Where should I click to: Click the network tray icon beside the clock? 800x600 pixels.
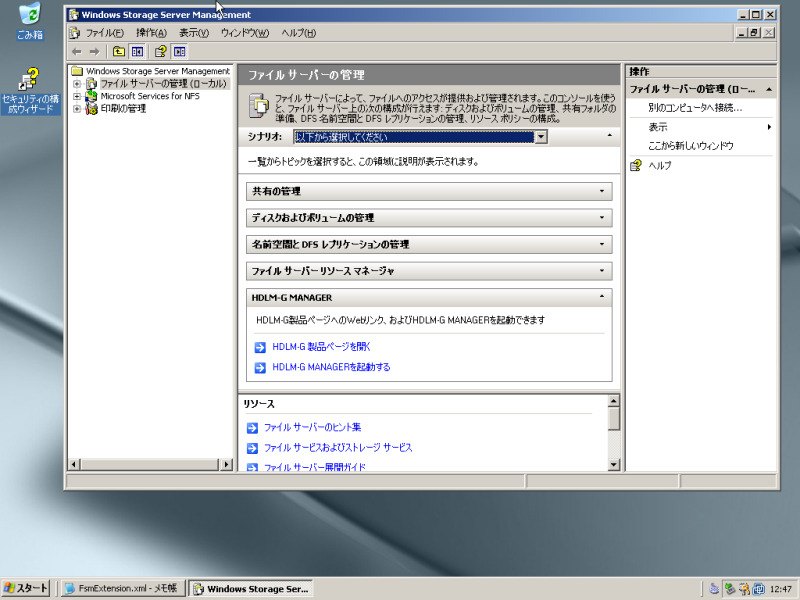(x=759, y=589)
